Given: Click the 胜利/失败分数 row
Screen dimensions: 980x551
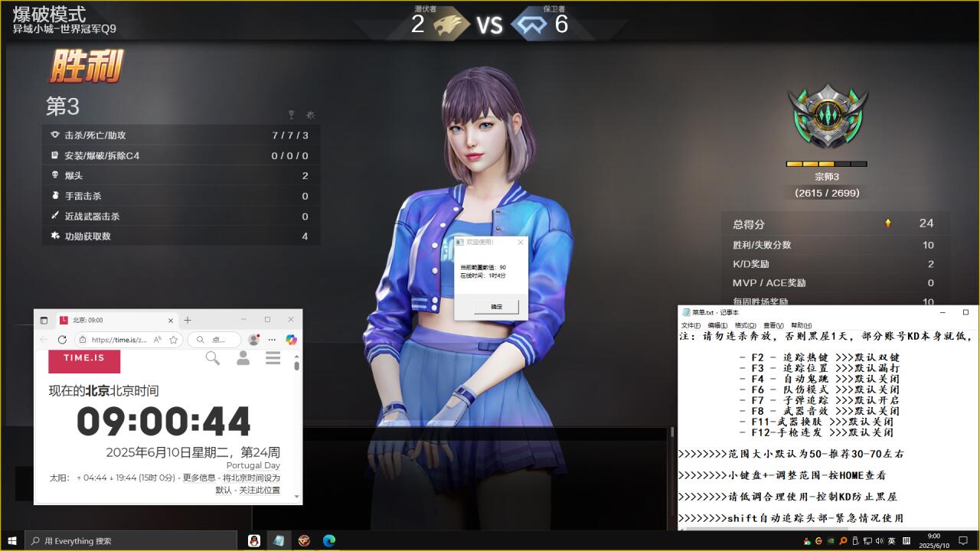Looking at the screenshot, I should [x=835, y=245].
